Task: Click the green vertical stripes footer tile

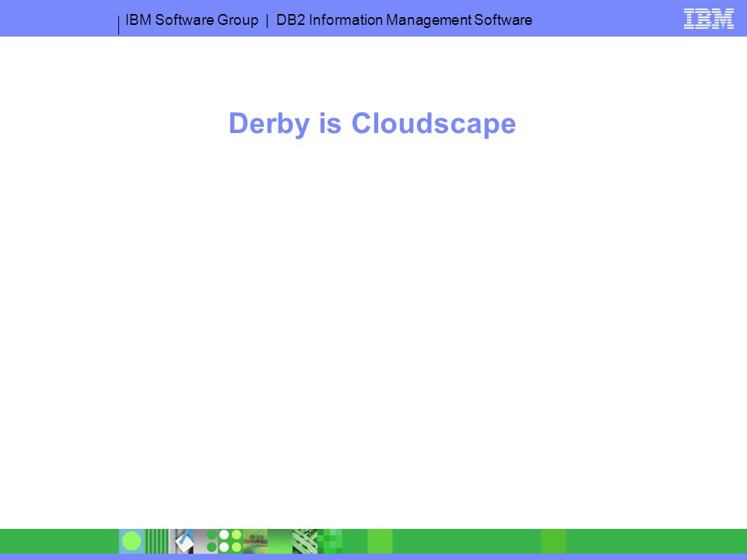Action: click(156, 541)
